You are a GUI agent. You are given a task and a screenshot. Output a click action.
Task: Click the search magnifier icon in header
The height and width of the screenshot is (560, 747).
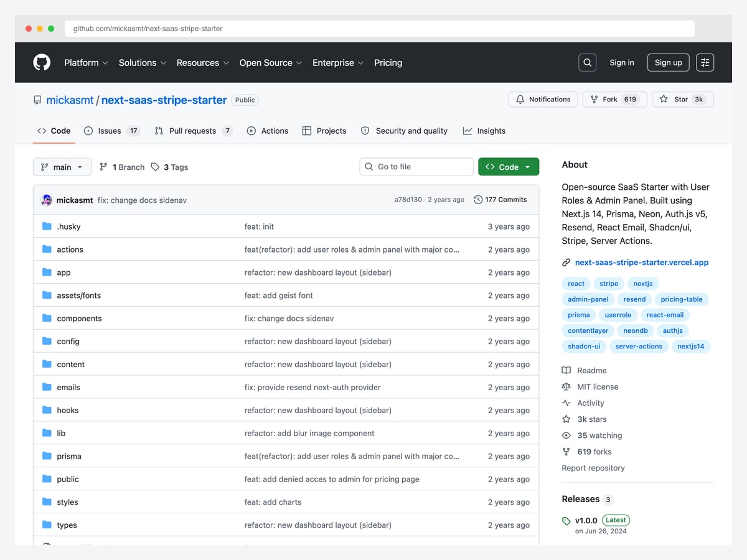pyautogui.click(x=587, y=62)
